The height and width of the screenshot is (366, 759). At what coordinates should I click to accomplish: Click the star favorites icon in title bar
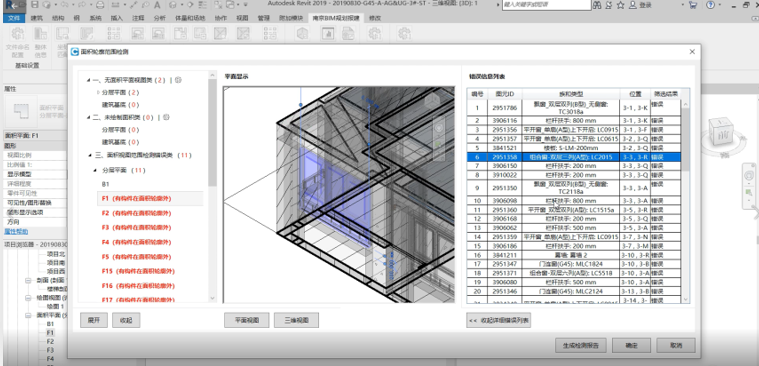pyautogui.click(x=620, y=5)
